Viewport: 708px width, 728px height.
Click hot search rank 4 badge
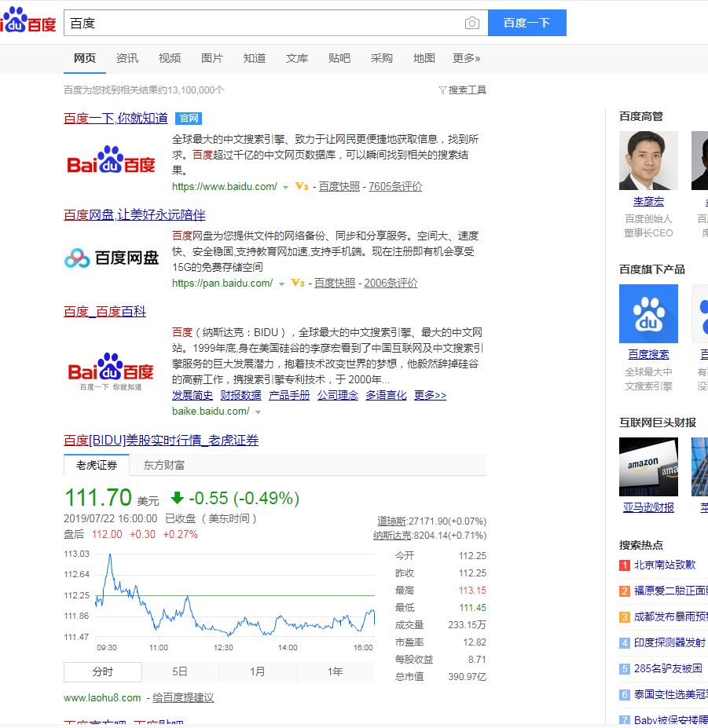625,643
